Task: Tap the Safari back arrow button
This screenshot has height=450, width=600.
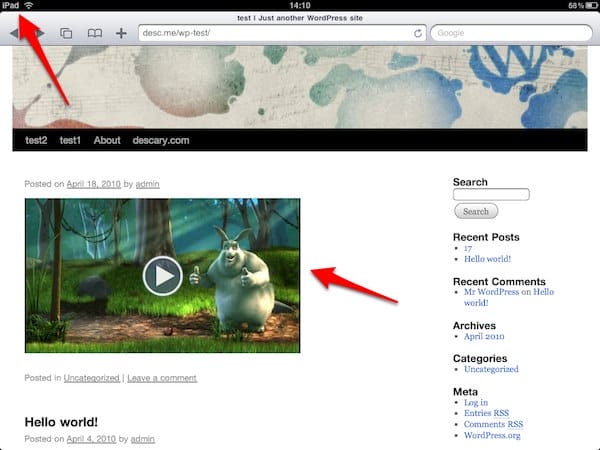Action: [x=14, y=33]
